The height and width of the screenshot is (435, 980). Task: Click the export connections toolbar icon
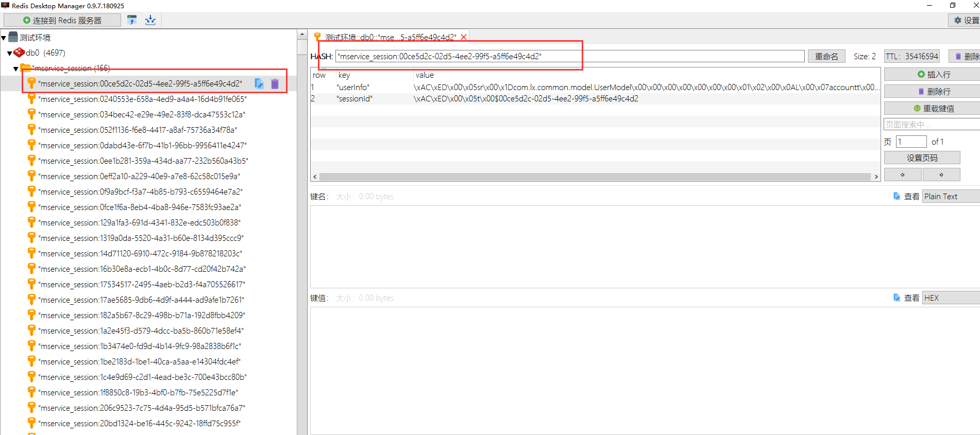coord(132,20)
